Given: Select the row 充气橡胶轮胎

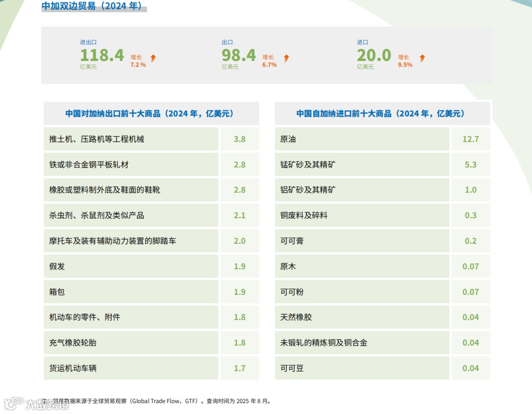Looking at the screenshot, I should 131,343.
